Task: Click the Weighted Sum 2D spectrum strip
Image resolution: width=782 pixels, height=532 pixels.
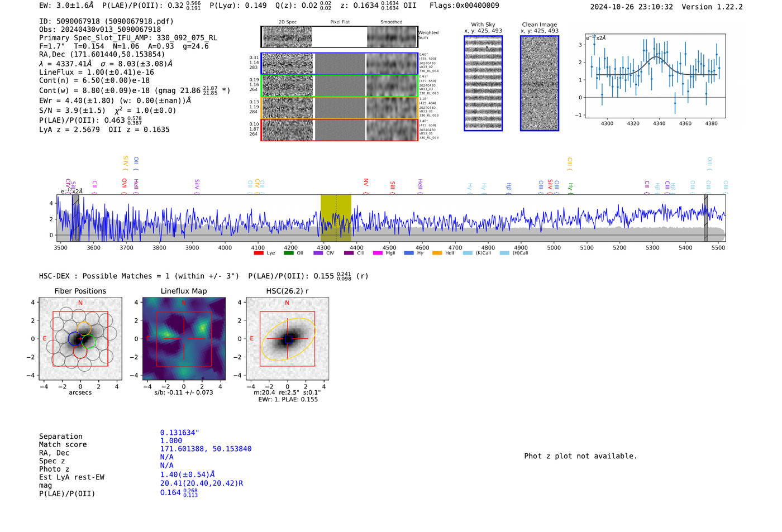Action: pyautogui.click(x=339, y=37)
